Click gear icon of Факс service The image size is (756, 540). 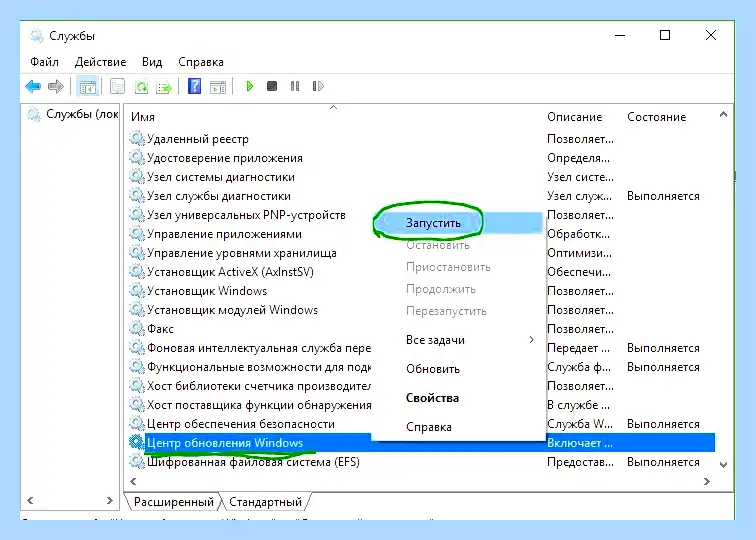(137, 329)
